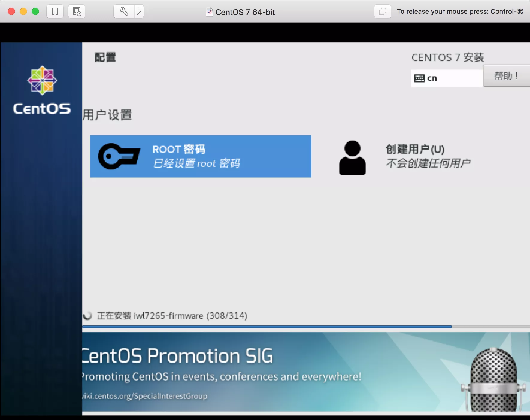Screen dimensions: 530x420
Task: Click VM document icon in title bar
Action: [210, 12]
